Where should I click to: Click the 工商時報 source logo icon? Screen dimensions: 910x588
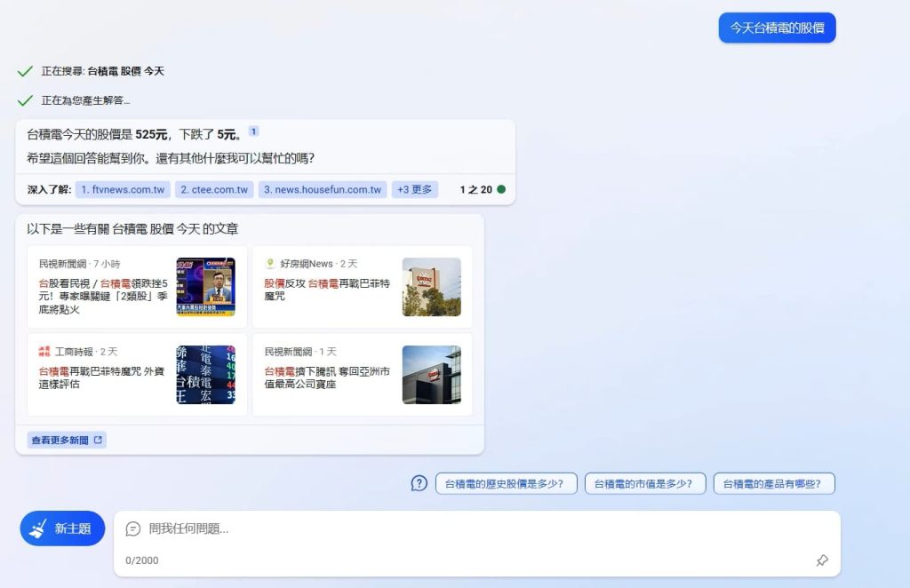(x=44, y=352)
